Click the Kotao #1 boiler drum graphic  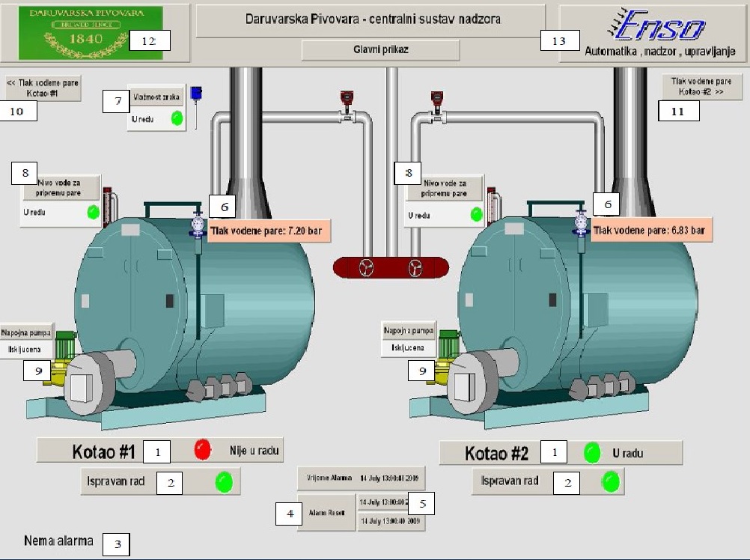tap(196, 306)
